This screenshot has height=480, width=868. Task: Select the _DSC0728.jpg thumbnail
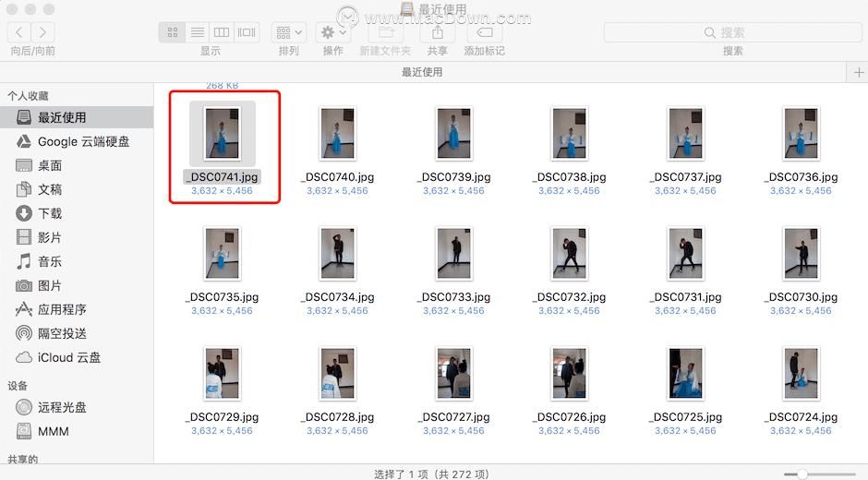tap(338, 374)
